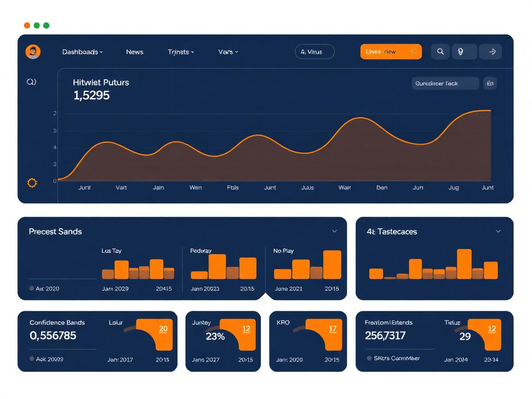Click the tallest bar in the Tastecaces chart

coord(464,264)
